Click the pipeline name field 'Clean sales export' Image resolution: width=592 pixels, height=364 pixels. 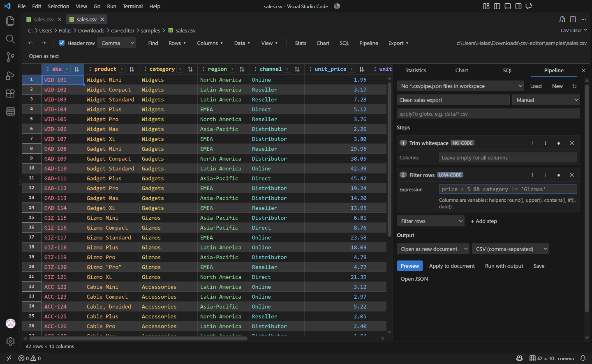tap(453, 100)
